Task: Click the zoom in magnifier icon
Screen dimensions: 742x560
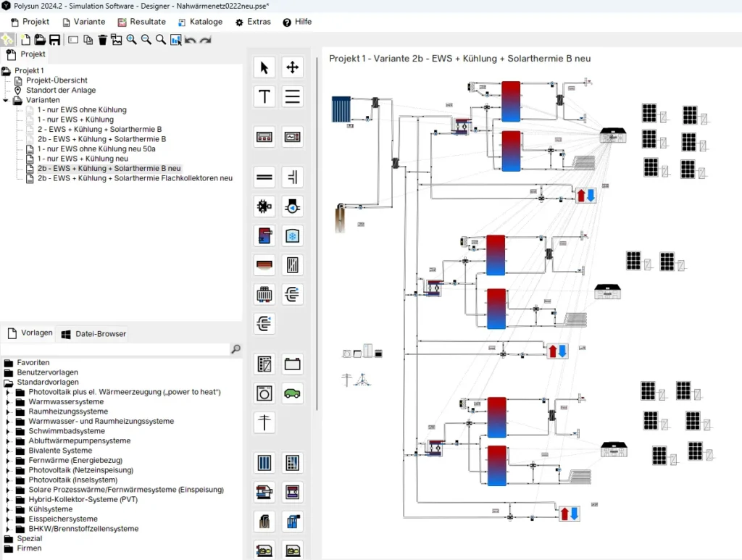Action: coord(131,40)
